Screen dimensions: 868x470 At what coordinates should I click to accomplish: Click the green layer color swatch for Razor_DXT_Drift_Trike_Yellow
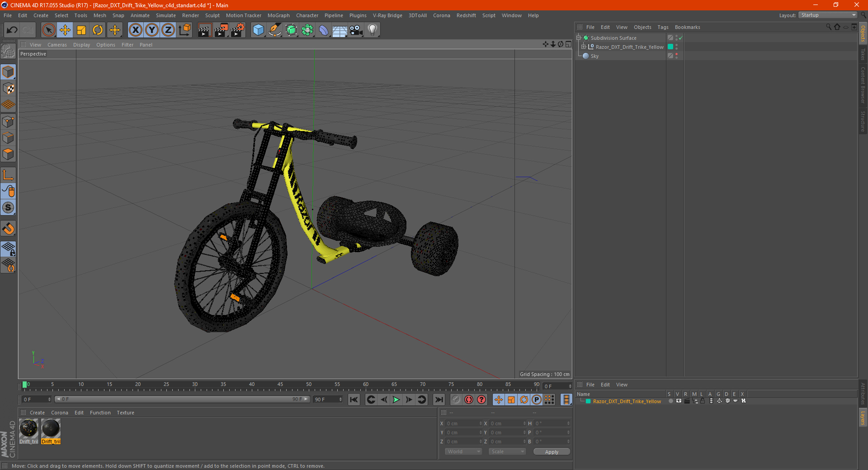(x=588, y=401)
